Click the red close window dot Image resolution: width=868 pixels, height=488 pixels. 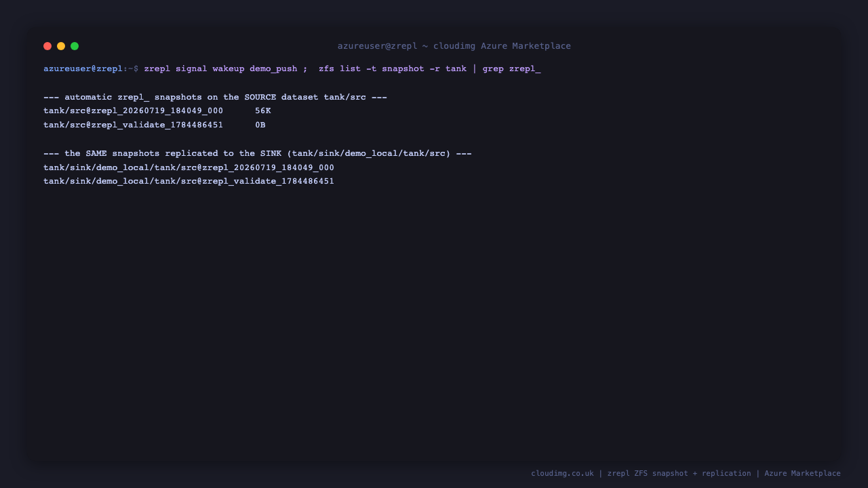[47, 46]
